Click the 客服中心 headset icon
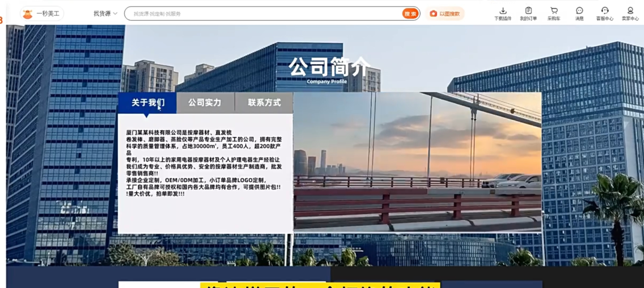The height and width of the screenshot is (288, 644). pos(605,11)
